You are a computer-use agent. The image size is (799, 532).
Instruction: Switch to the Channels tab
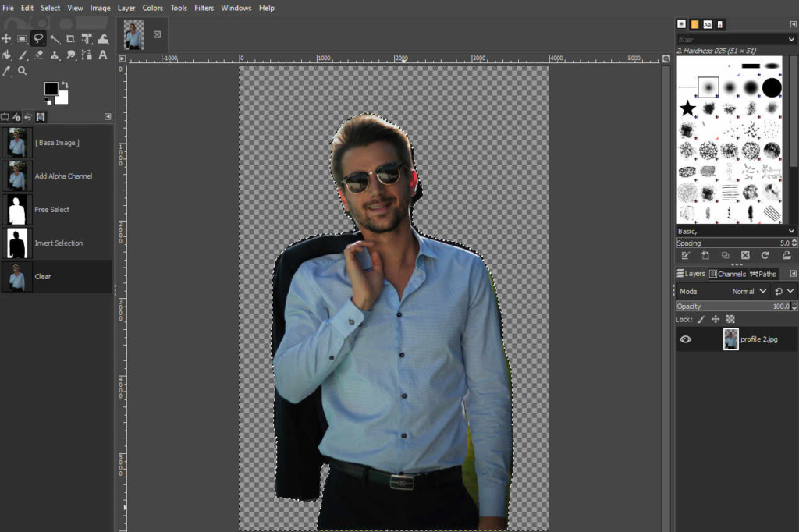pos(727,274)
